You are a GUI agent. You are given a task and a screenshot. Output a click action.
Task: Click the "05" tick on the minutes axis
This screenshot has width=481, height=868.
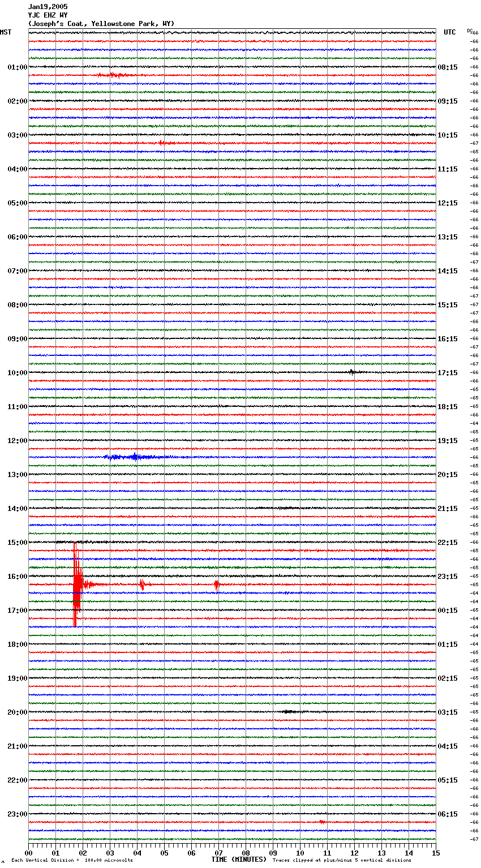164,853
